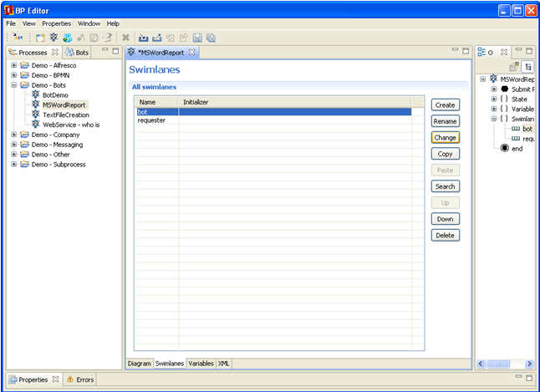Select the requester swimlane row
The height and width of the screenshot is (392, 540).
point(274,120)
